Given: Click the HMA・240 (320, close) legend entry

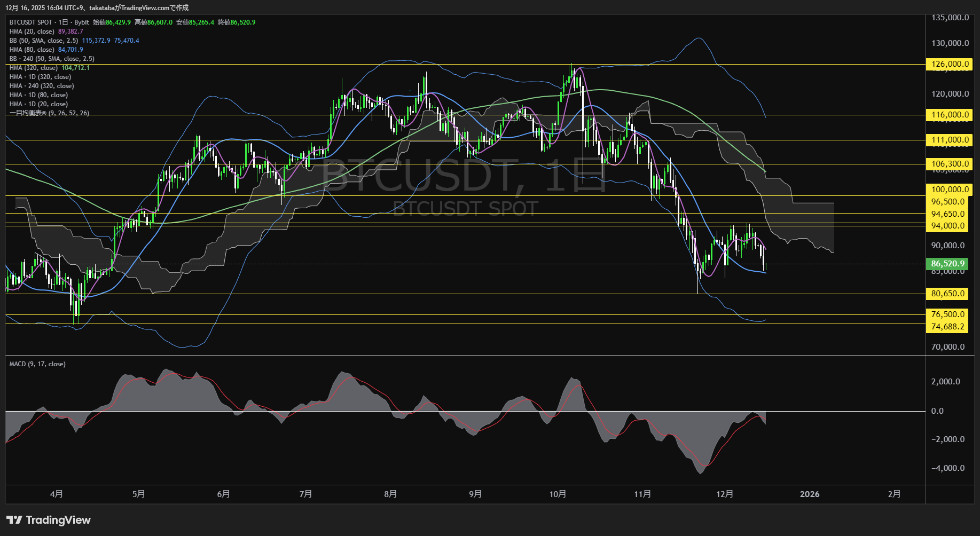Looking at the screenshot, I should (x=41, y=85).
